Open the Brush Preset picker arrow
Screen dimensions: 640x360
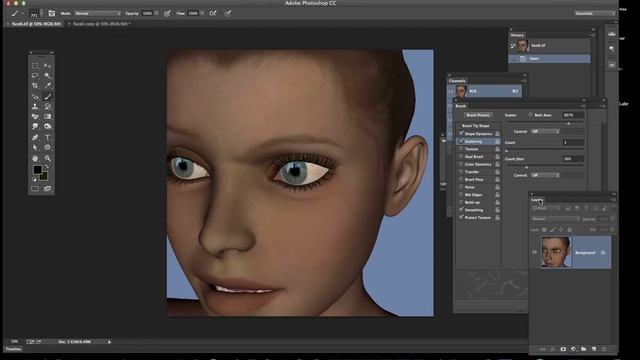pos(41,13)
